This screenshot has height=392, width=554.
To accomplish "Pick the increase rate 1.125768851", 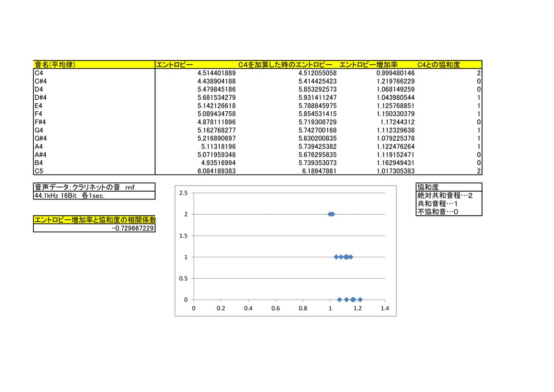I will (395, 106).
